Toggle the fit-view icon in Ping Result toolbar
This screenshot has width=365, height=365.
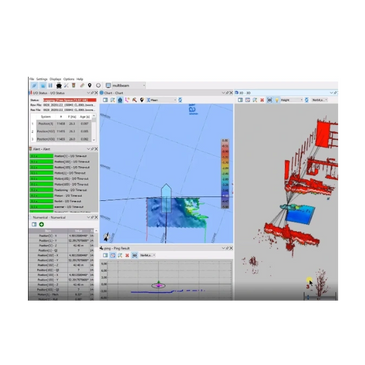tap(134, 255)
